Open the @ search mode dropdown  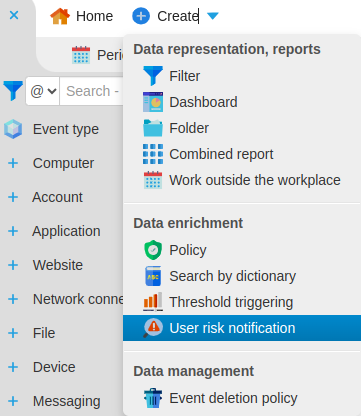tap(43, 91)
